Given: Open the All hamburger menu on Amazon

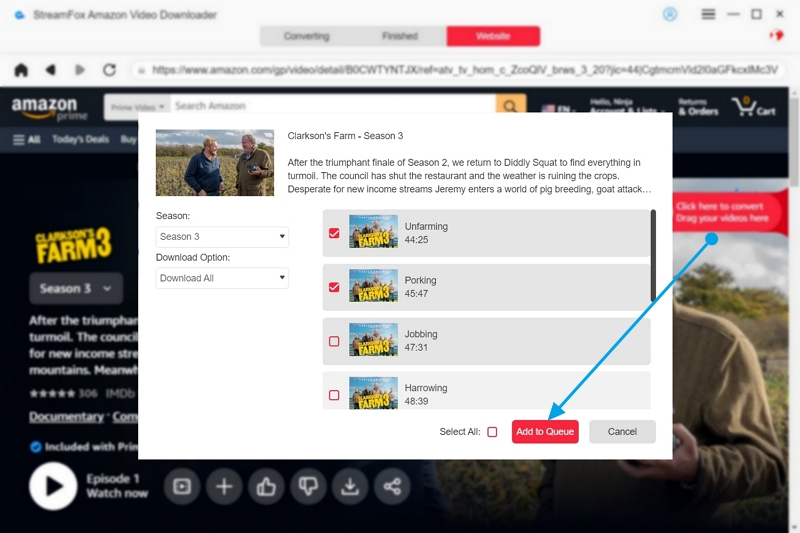Looking at the screenshot, I should (27, 140).
